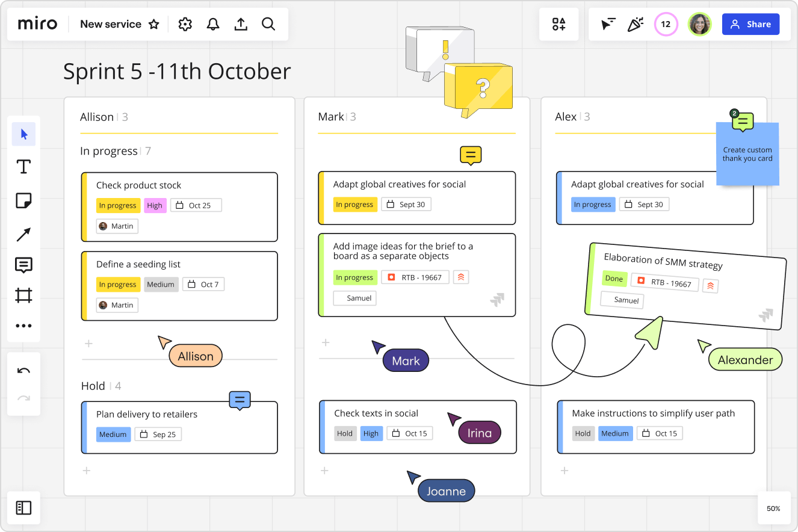Viewport: 798px width, 532px height.
Task: Click the Share button
Action: point(750,24)
